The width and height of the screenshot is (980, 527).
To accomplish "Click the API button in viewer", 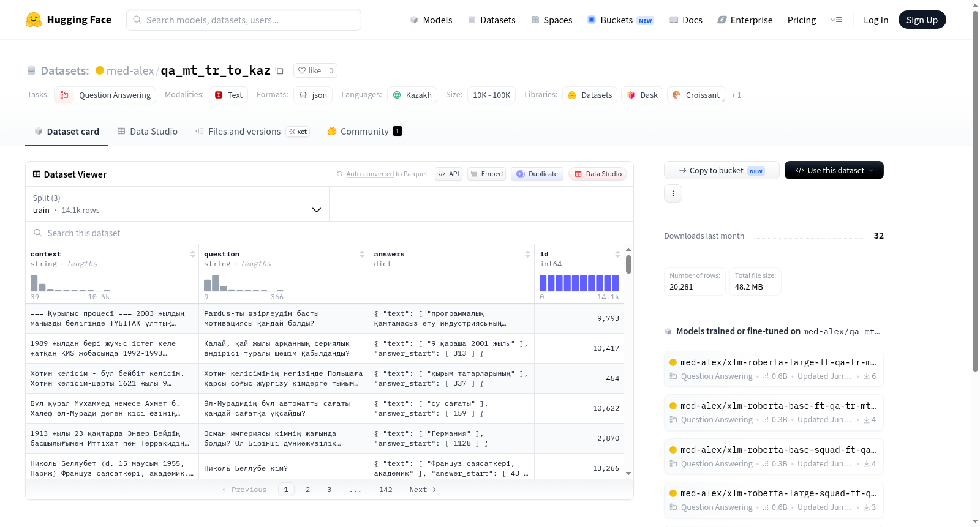I will pyautogui.click(x=448, y=174).
